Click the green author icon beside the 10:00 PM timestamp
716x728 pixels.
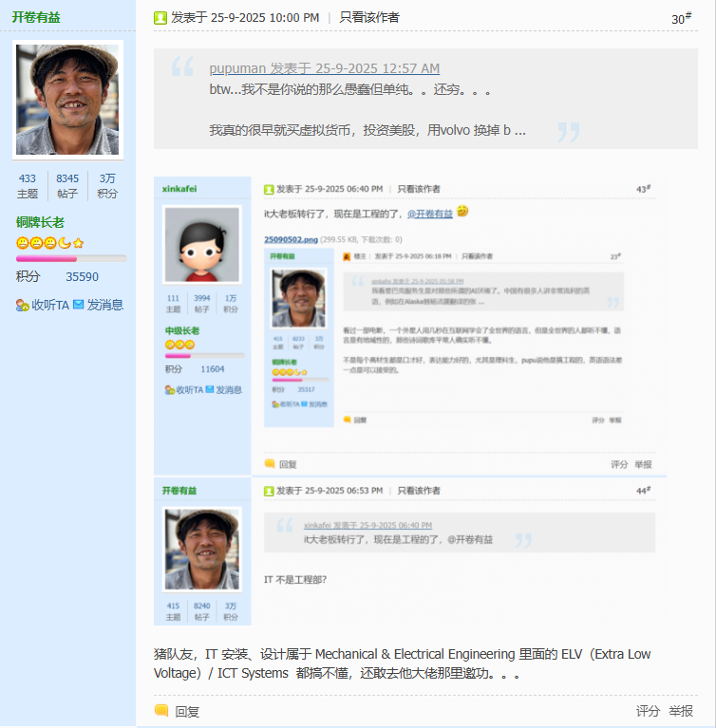coord(160,18)
